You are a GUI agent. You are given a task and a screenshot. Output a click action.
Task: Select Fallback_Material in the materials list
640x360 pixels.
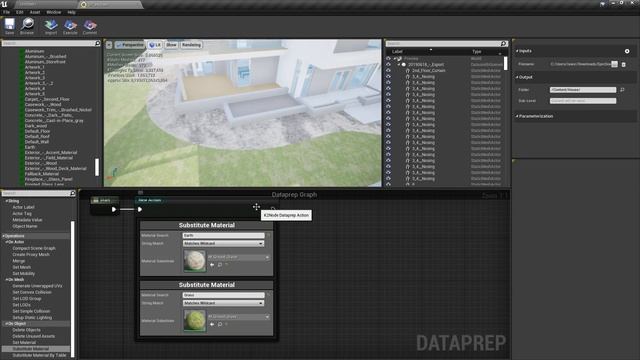(42, 173)
